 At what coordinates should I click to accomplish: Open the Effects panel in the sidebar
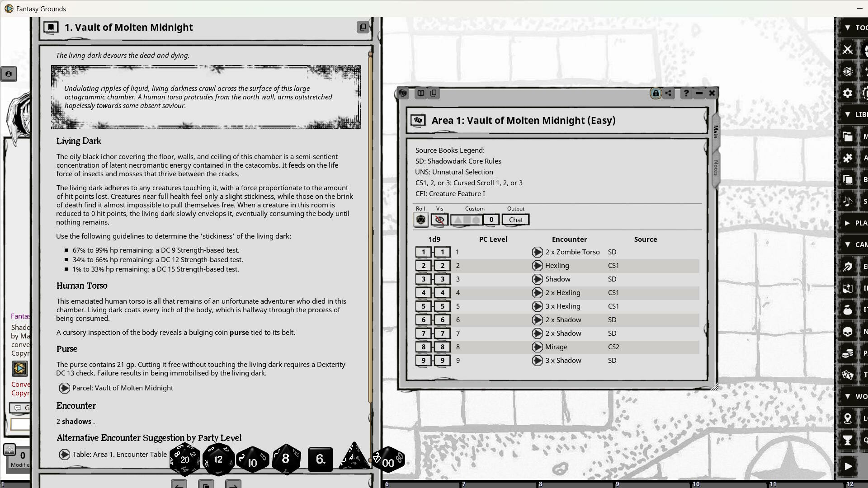(848, 266)
